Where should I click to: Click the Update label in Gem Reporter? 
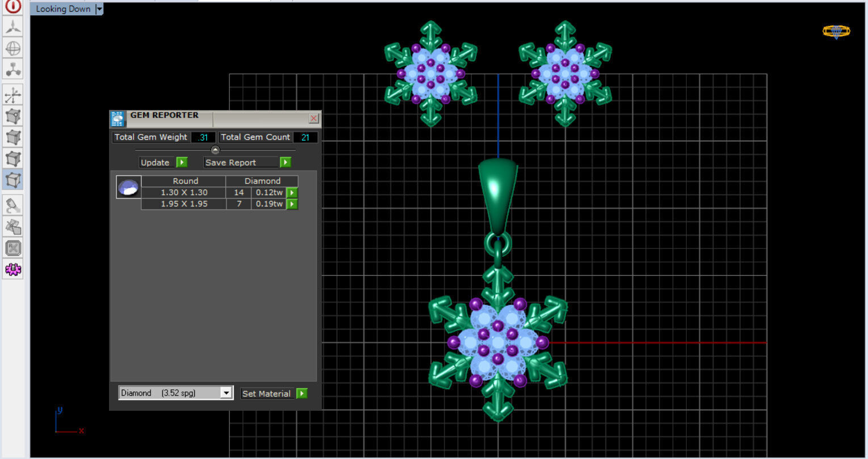tap(155, 162)
